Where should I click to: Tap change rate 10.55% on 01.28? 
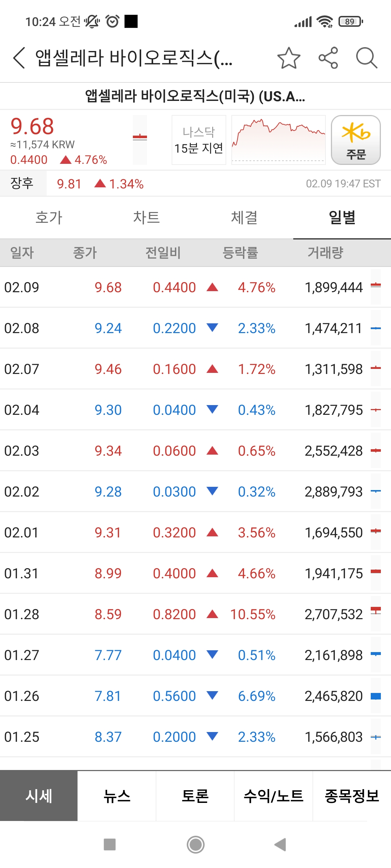pos(253,614)
